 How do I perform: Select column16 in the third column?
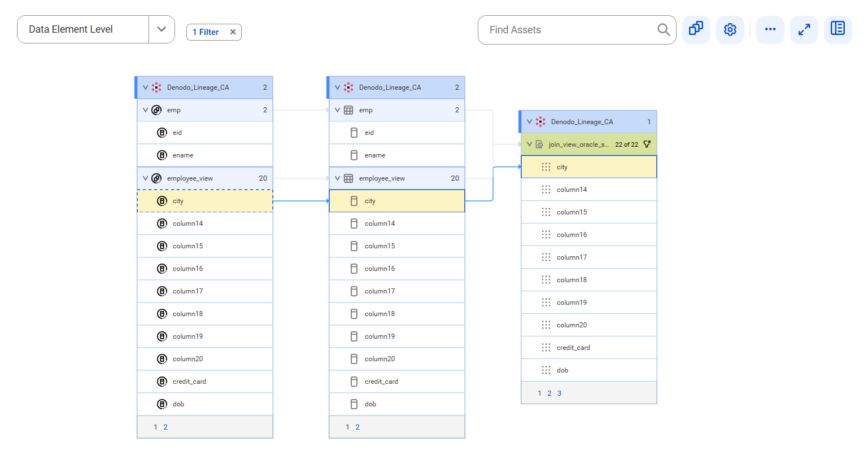589,235
